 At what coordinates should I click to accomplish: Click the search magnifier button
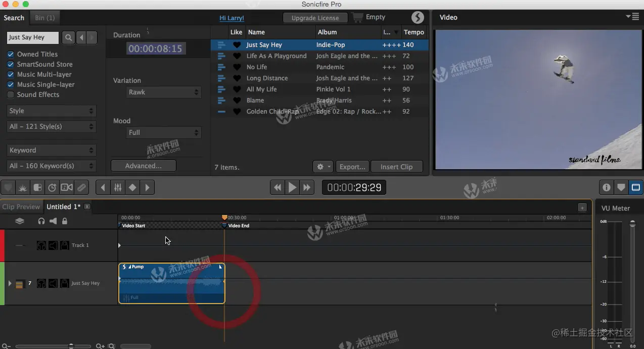[68, 37]
